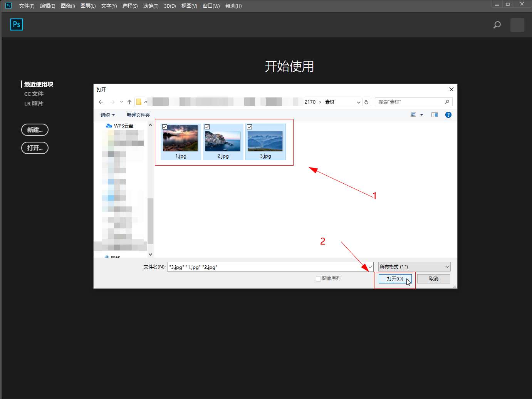Open the file name history dropdown
The width and height of the screenshot is (532, 399).
pyautogui.click(x=370, y=267)
